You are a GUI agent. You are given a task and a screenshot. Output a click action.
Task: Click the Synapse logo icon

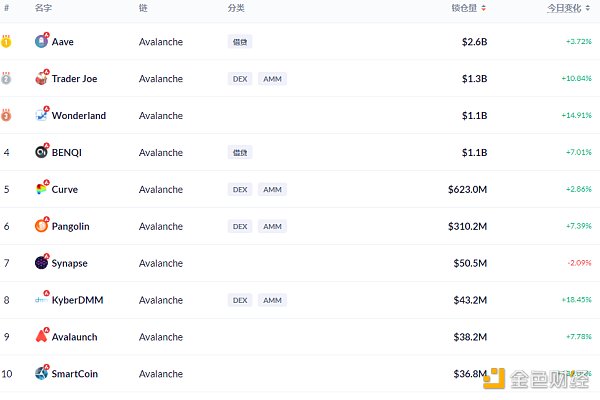pyautogui.click(x=41, y=263)
